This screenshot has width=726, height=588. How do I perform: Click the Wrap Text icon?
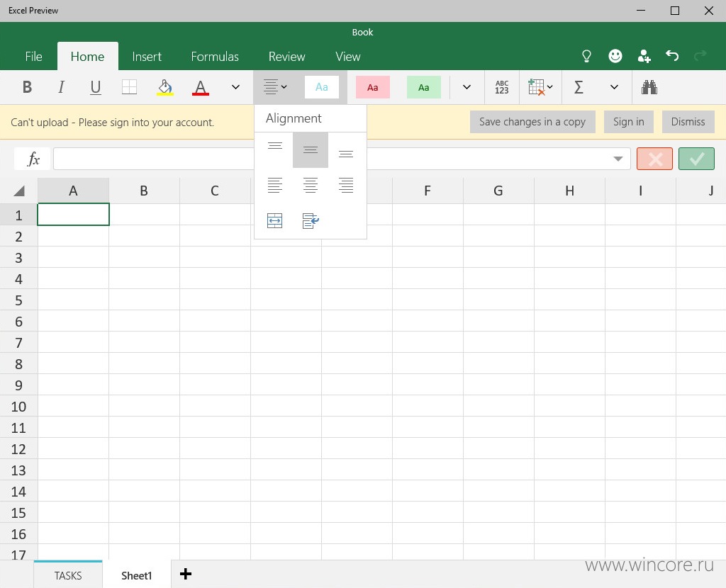coord(311,220)
